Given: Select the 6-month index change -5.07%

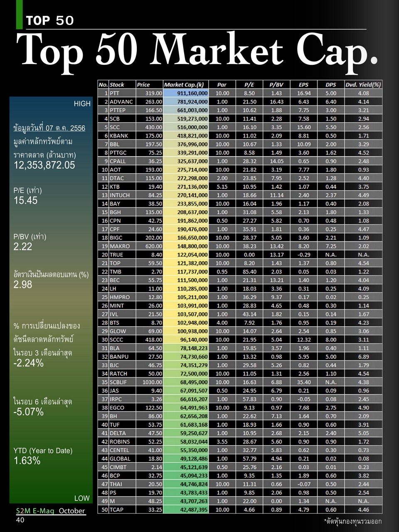Looking at the screenshot, I should [29, 412].
